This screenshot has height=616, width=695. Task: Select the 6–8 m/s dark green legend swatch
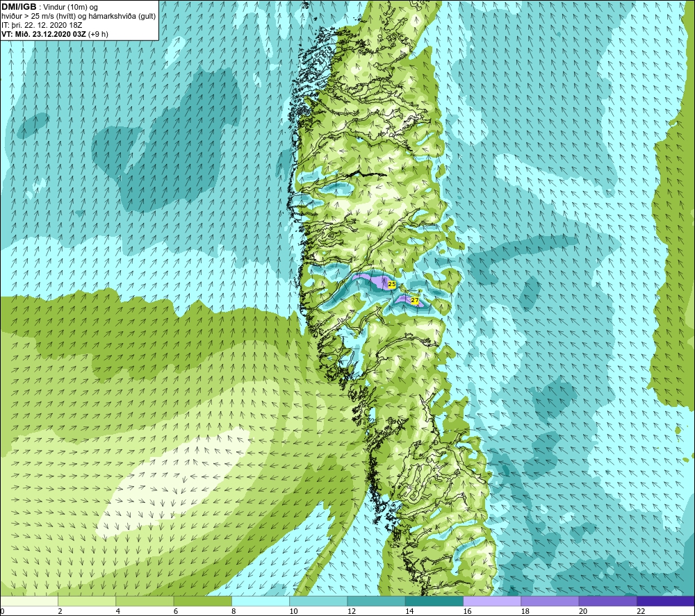(x=202, y=601)
